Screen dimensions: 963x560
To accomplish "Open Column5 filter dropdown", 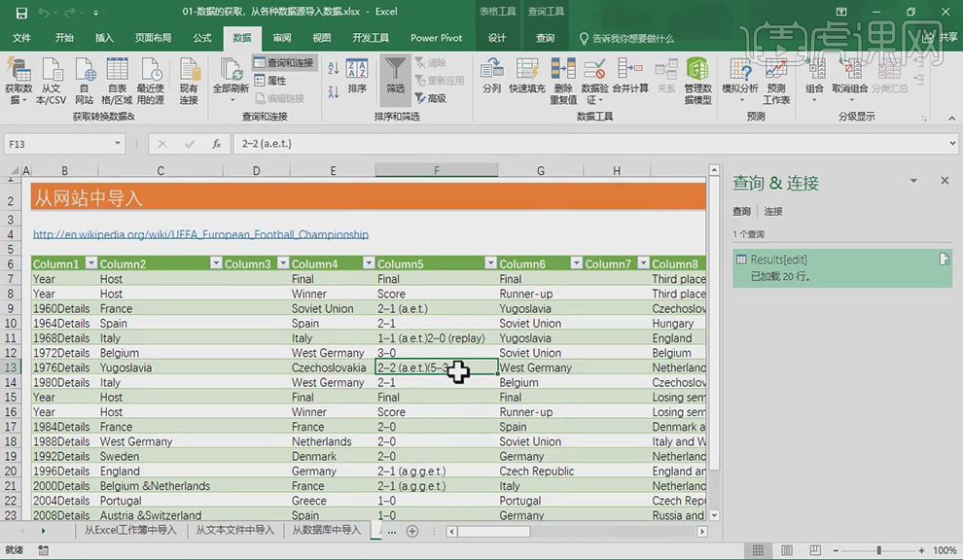I will pyautogui.click(x=490, y=263).
